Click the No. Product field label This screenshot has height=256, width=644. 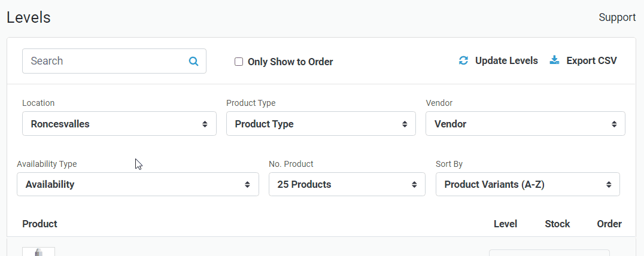[x=291, y=164]
